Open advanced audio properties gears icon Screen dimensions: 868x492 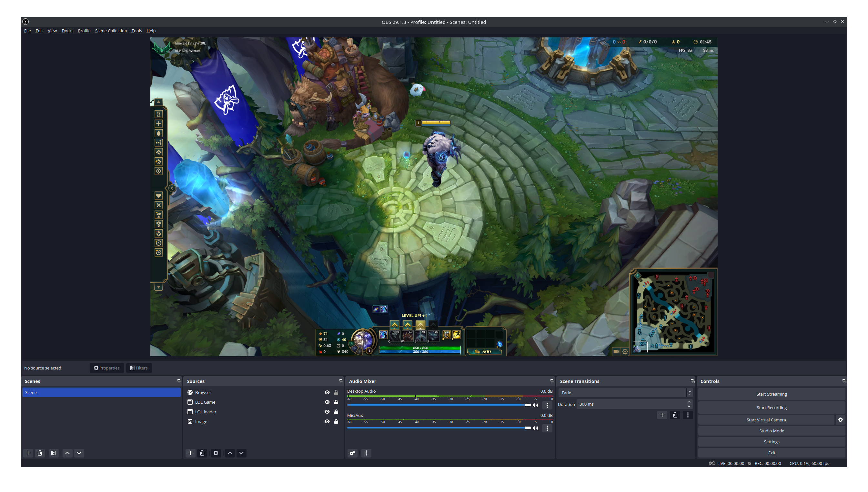pos(352,453)
